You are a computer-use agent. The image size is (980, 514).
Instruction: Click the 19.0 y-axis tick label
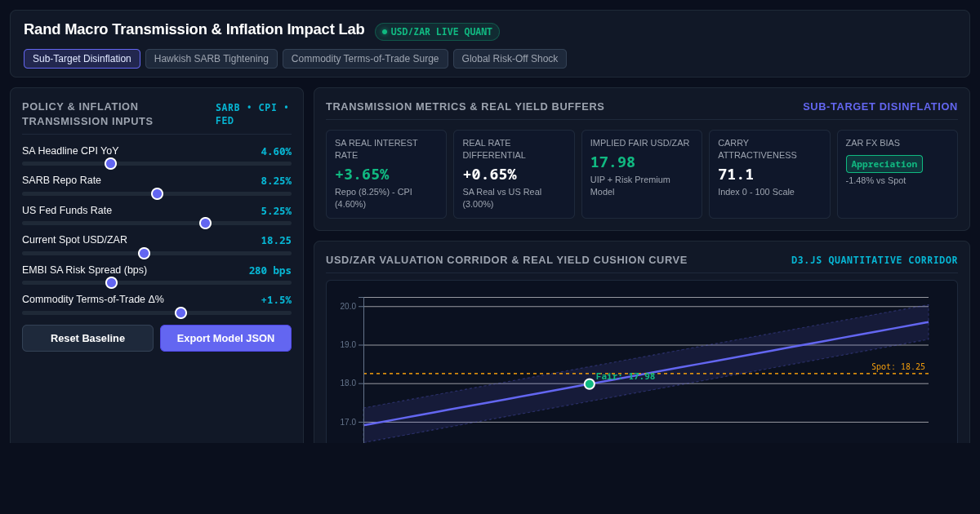tap(348, 345)
